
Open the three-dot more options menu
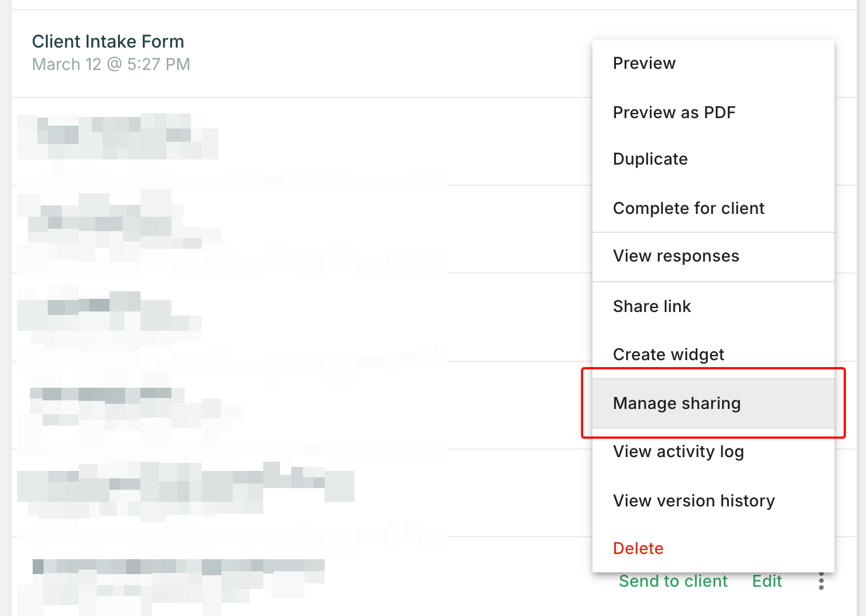[x=821, y=581]
